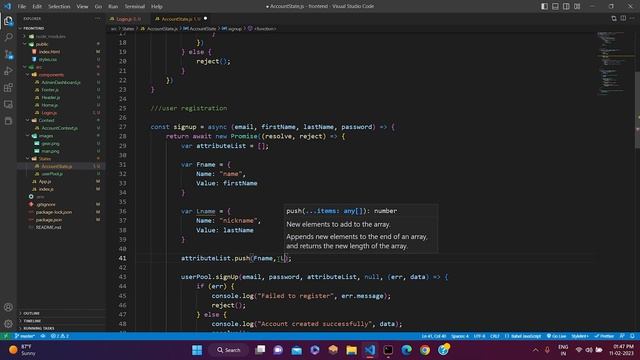Open the Go menu
This screenshot has height=360, width=640.
[x=98, y=7]
